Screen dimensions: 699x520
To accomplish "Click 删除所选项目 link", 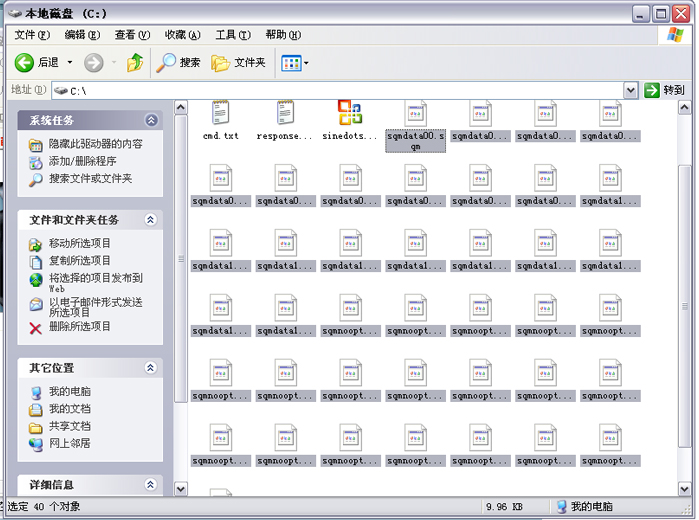I will [80, 326].
